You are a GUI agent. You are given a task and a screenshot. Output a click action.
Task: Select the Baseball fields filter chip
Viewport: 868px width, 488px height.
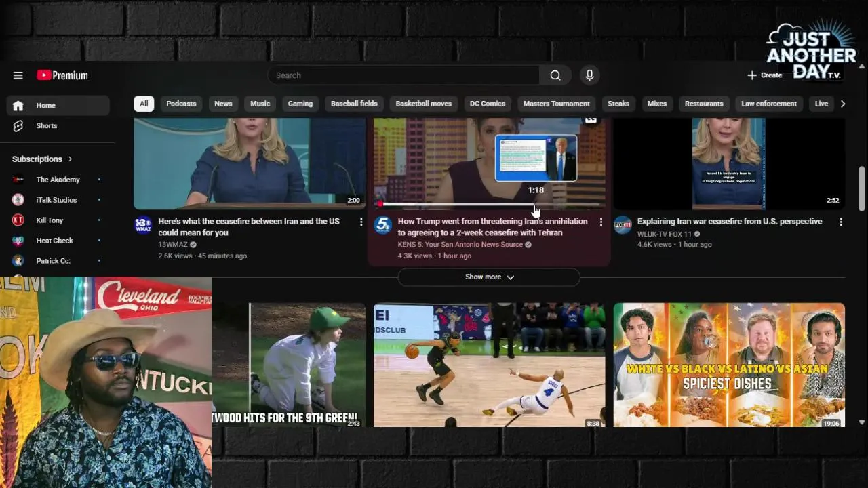(354, 104)
